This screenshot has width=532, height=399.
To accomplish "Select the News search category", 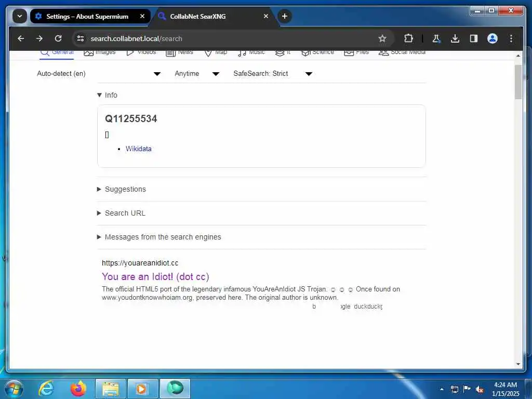I will click(x=179, y=52).
